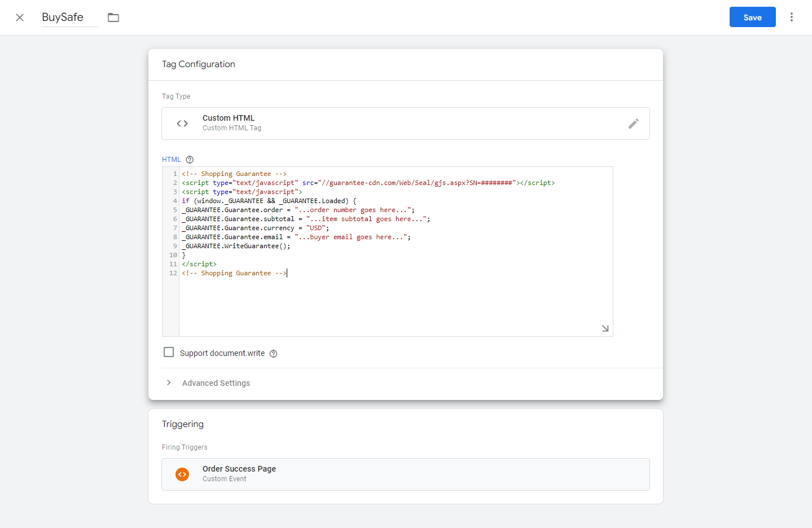Click Advanced Settings label
Image resolution: width=812 pixels, height=528 pixels.
coord(216,383)
